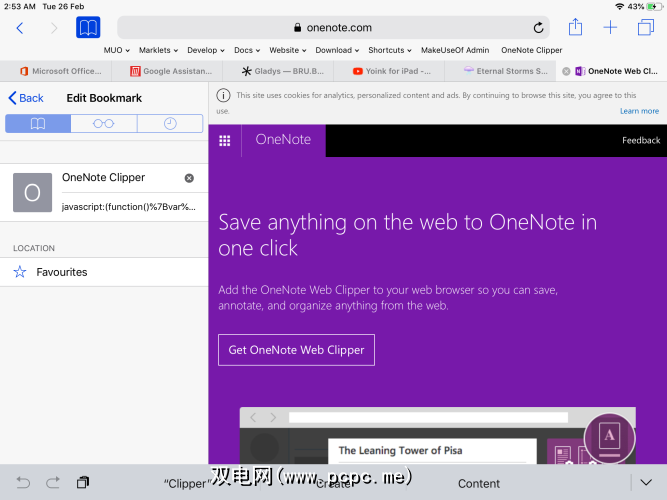Go Back from Edit Bookmark
This screenshot has height=500, width=667.
(26, 98)
